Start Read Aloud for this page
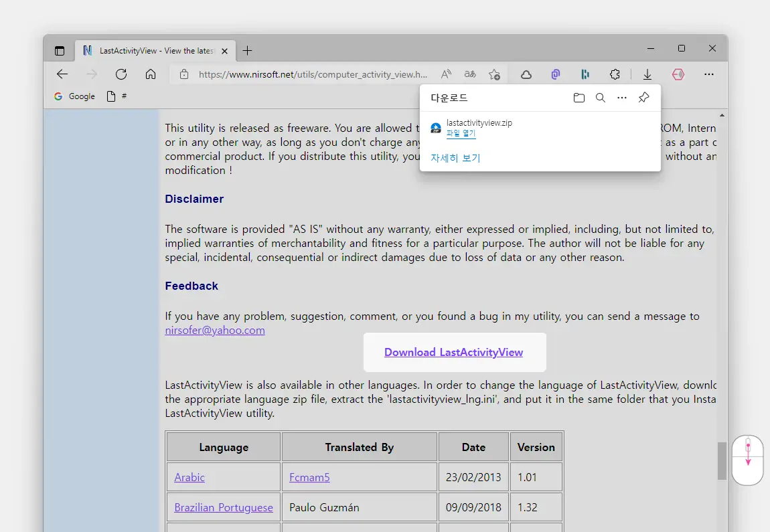 coord(446,74)
